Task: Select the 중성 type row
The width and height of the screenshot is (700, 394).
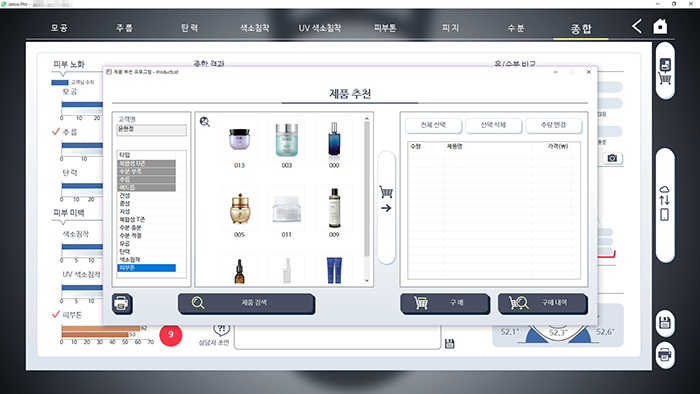Action: (146, 203)
